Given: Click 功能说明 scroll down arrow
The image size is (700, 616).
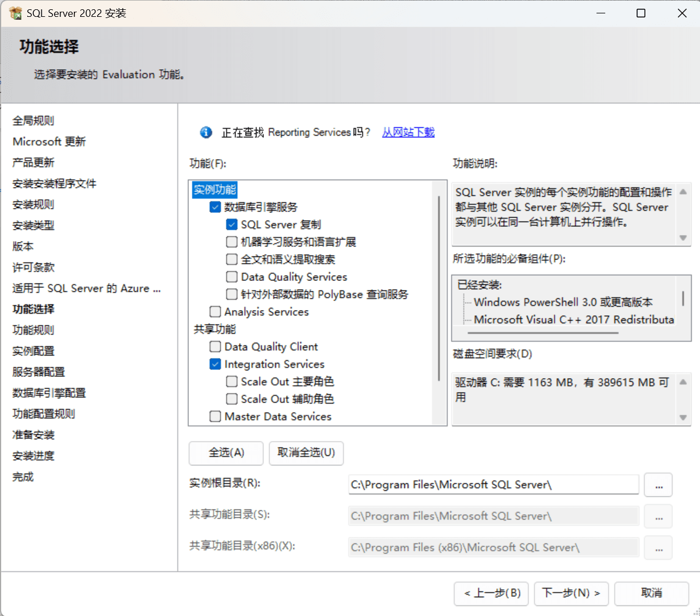Looking at the screenshot, I should tap(683, 238).
